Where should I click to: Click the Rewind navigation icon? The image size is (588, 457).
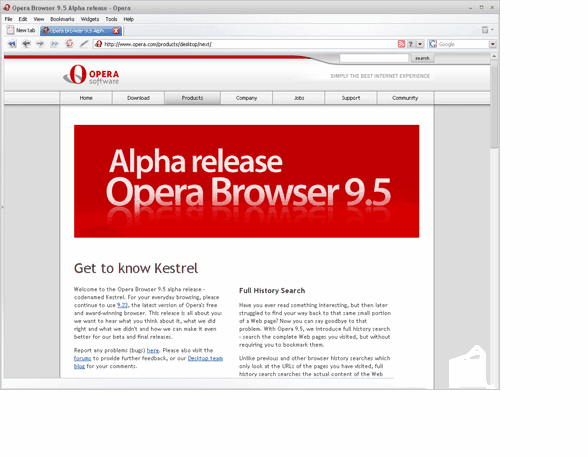(12, 44)
